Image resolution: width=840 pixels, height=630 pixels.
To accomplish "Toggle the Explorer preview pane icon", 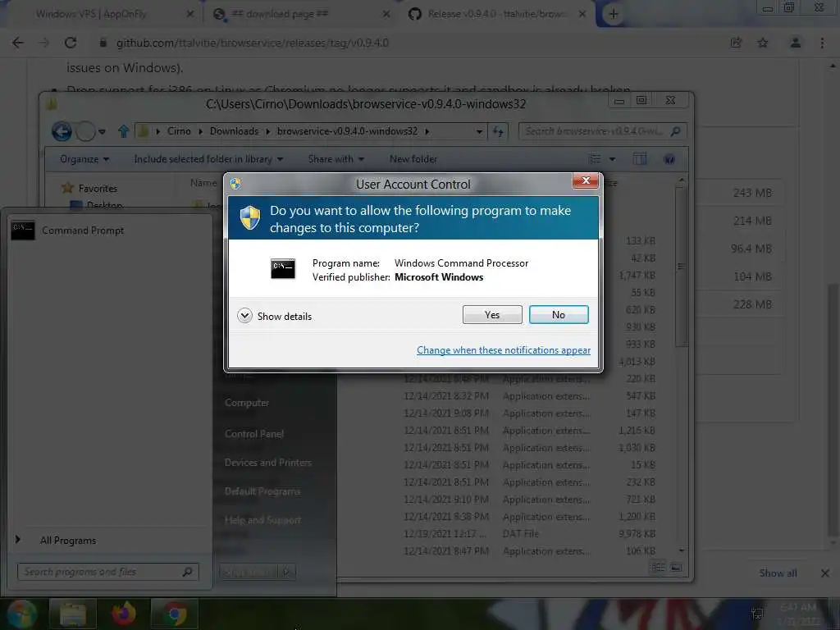I will (640, 159).
